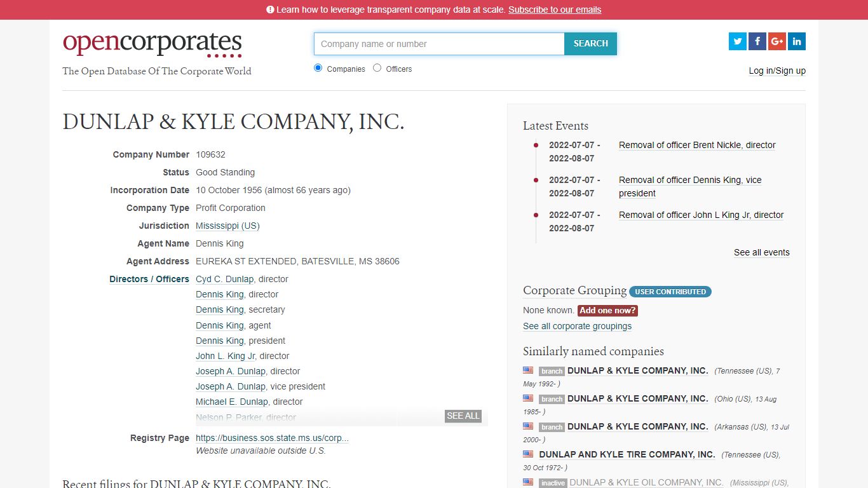Image resolution: width=868 pixels, height=488 pixels.
Task: Open Removal of officer Dennis King event
Action: click(690, 187)
